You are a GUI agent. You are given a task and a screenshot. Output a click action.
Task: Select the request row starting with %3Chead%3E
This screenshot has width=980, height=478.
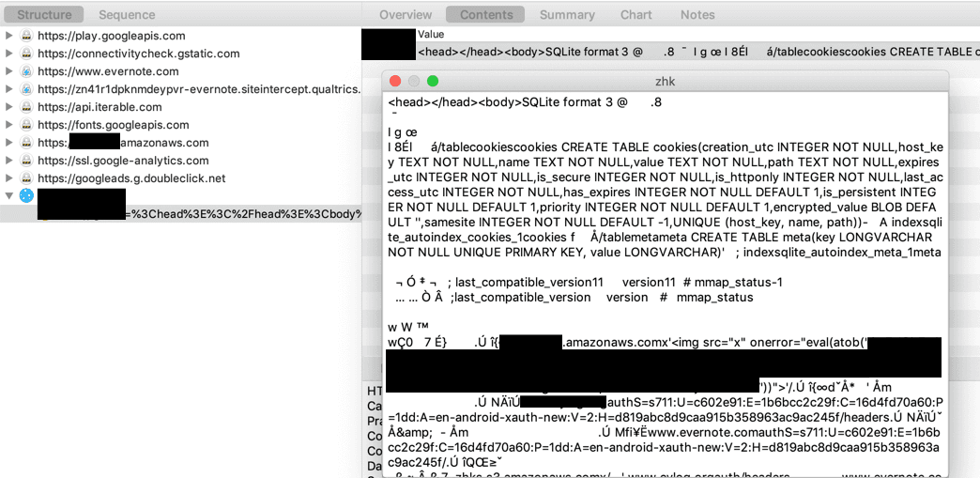pyautogui.click(x=180, y=214)
